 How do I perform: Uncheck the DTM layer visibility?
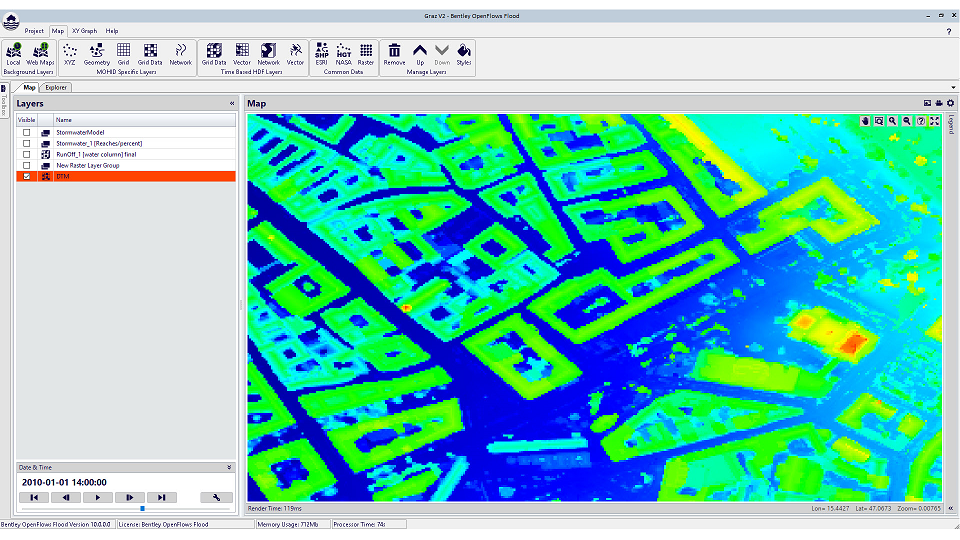point(26,176)
